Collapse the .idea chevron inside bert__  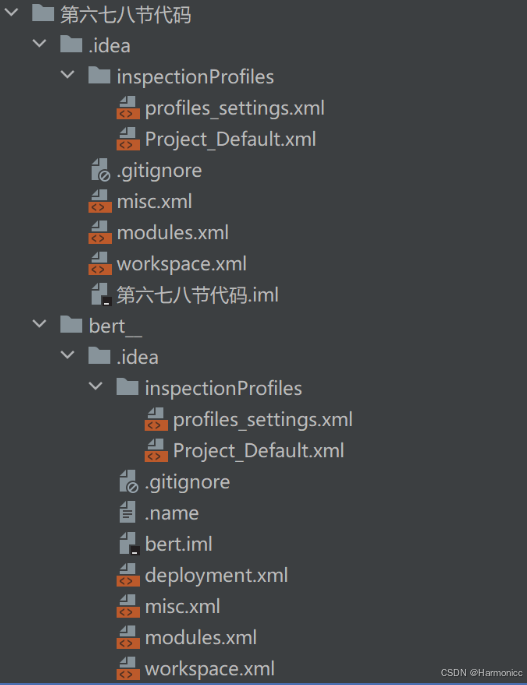(x=68, y=355)
